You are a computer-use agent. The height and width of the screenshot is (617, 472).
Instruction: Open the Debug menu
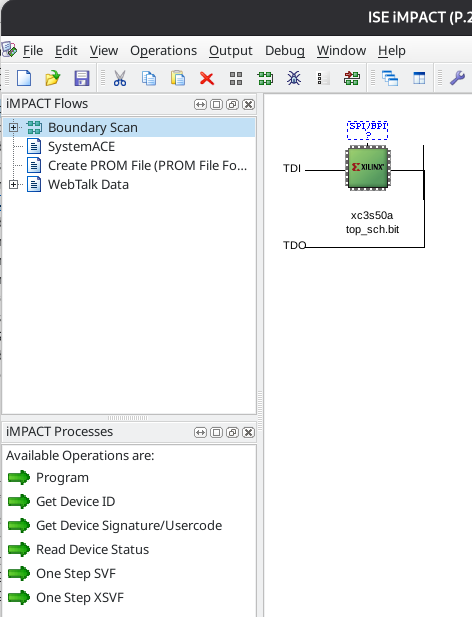click(x=285, y=50)
